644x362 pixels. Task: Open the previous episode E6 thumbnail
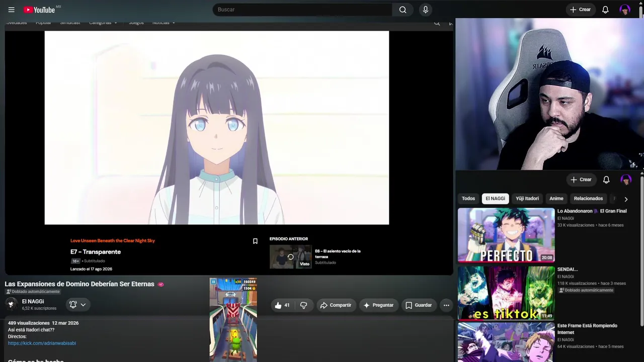[291, 257]
